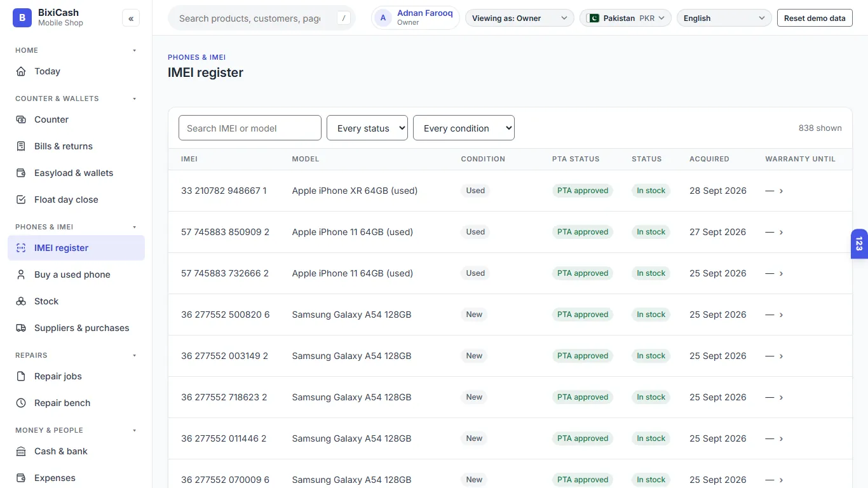Screen dimensions: 868x488
Task: Click row arrow for IMEI 36 277552 011446 2
Action: click(x=781, y=438)
